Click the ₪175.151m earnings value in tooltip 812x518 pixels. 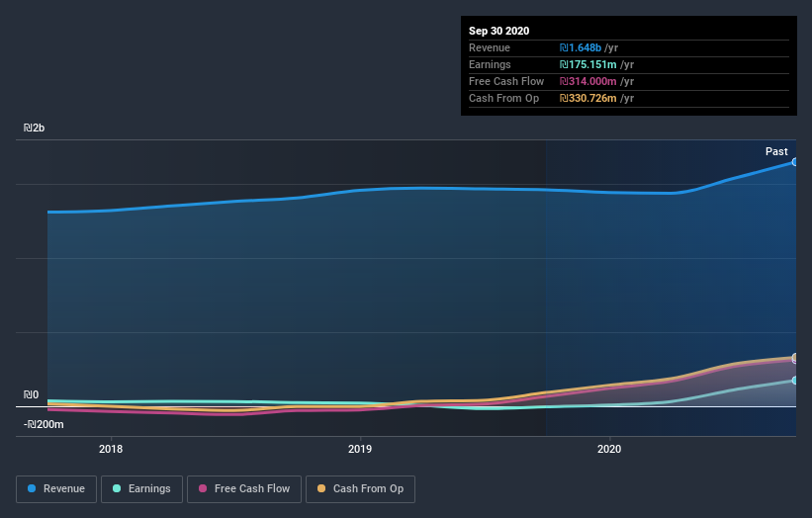[x=587, y=64]
